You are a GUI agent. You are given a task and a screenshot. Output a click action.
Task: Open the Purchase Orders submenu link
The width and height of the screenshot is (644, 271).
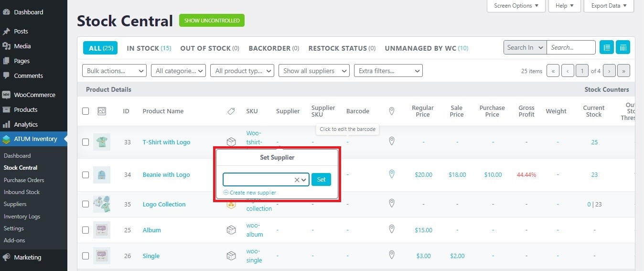pyautogui.click(x=24, y=180)
